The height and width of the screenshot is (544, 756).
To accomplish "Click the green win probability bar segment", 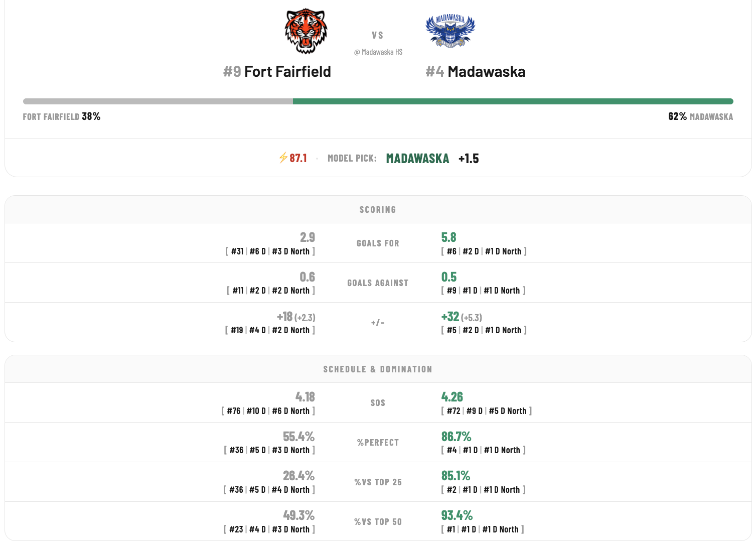I will [513, 101].
